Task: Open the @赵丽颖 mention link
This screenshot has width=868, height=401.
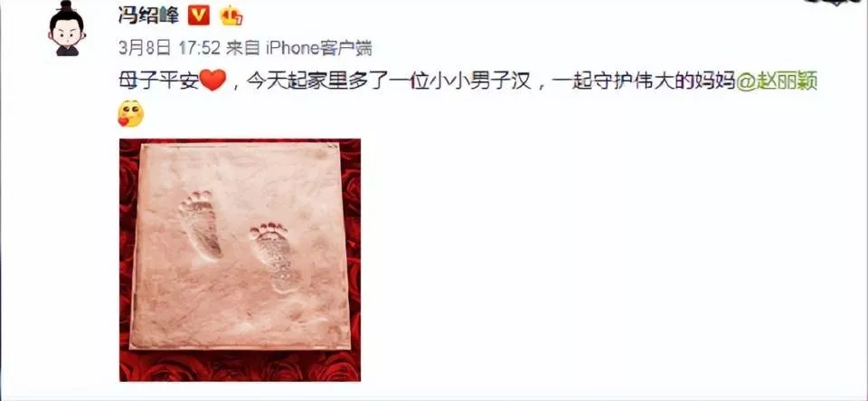Action: click(776, 82)
